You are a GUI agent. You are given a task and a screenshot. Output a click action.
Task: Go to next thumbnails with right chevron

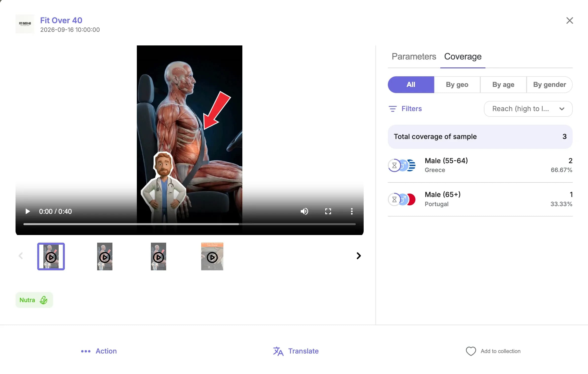pyautogui.click(x=359, y=256)
